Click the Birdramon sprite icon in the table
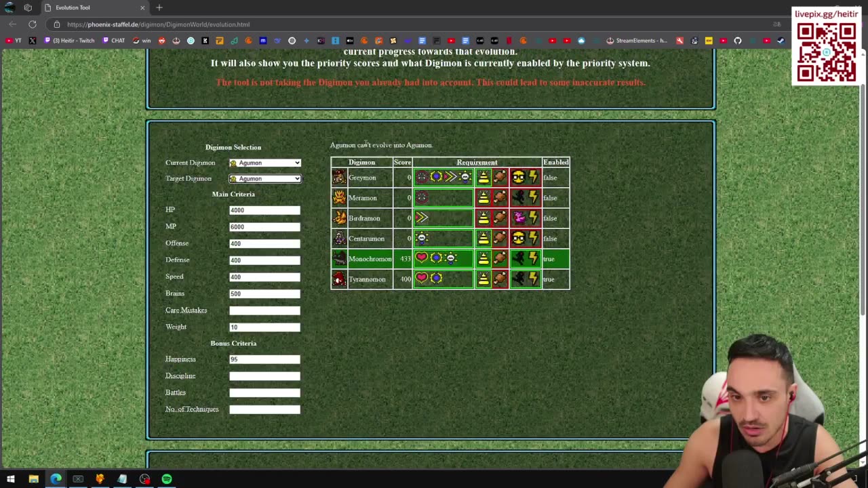This screenshot has height=488, width=868. point(339,218)
